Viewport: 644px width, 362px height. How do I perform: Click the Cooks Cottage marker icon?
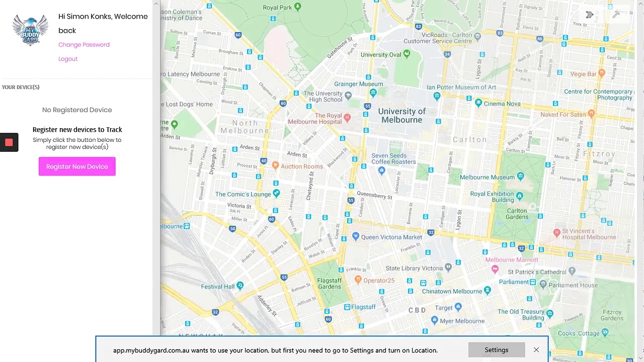pos(605,332)
